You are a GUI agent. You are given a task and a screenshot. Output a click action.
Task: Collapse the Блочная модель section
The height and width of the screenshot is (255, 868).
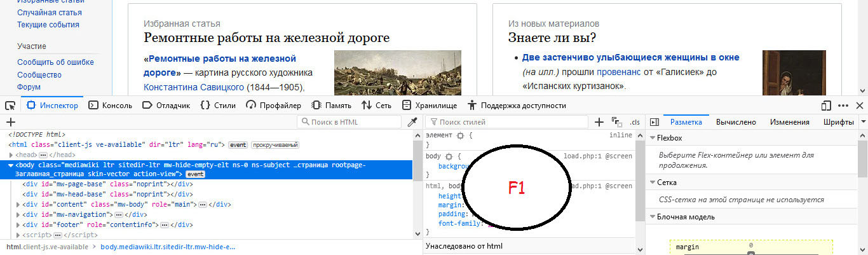point(652,217)
